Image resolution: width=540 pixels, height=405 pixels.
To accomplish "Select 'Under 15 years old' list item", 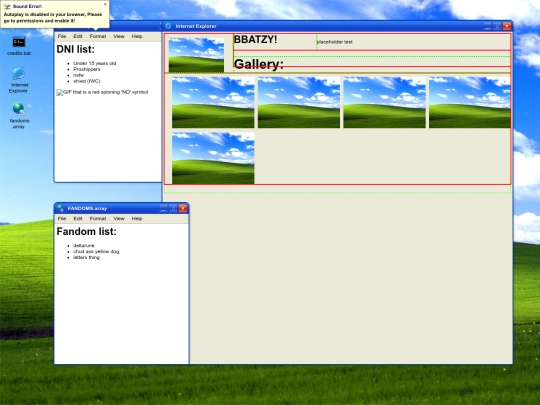I will [x=95, y=63].
